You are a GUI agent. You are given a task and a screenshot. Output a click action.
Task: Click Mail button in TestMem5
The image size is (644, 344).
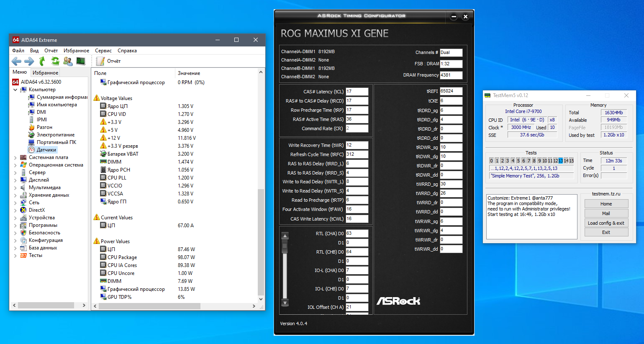(x=606, y=213)
